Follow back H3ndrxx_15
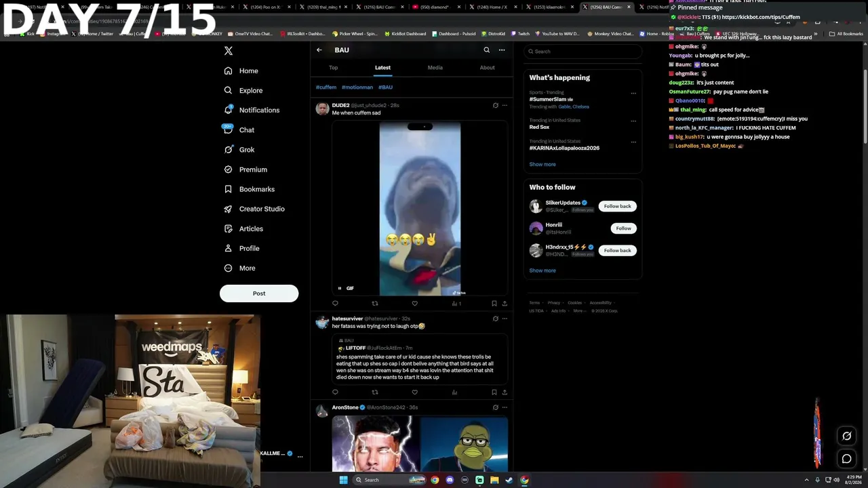Viewport: 868px width, 488px height. (617, 251)
